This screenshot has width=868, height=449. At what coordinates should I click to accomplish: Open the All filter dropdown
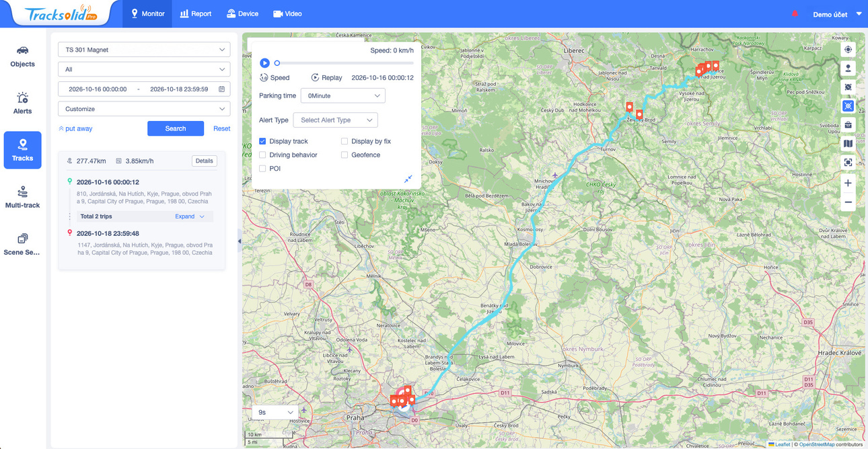coord(144,69)
